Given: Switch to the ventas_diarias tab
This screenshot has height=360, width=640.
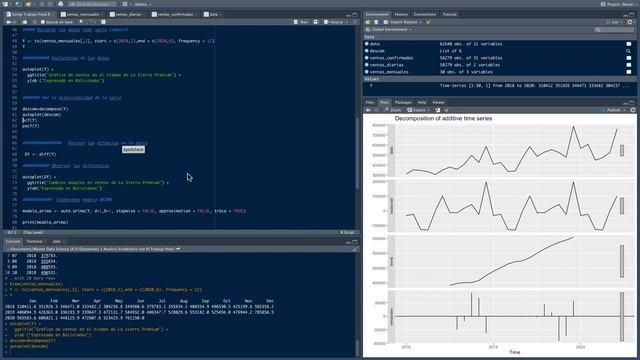Looking at the screenshot, I should (x=127, y=14).
